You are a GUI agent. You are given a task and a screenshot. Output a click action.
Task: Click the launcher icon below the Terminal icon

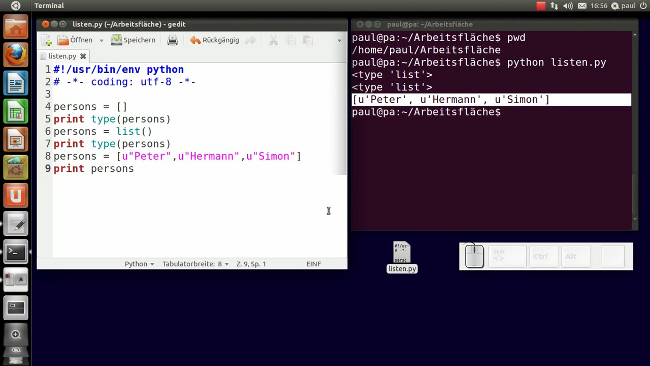click(16, 280)
